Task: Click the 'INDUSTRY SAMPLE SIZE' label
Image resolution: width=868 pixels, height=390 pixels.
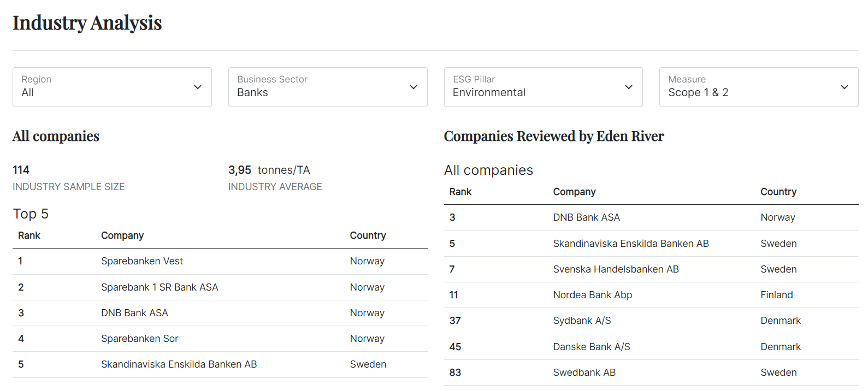Action: 68,187
